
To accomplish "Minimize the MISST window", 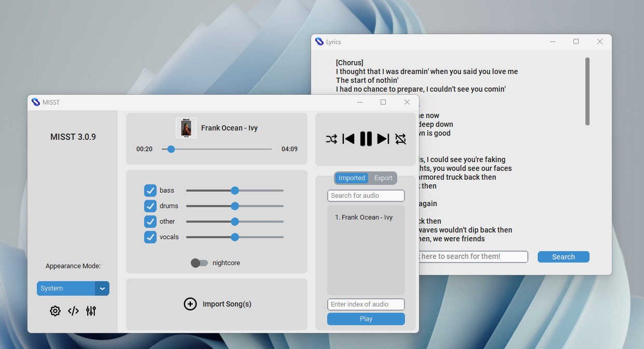I will tap(359, 102).
